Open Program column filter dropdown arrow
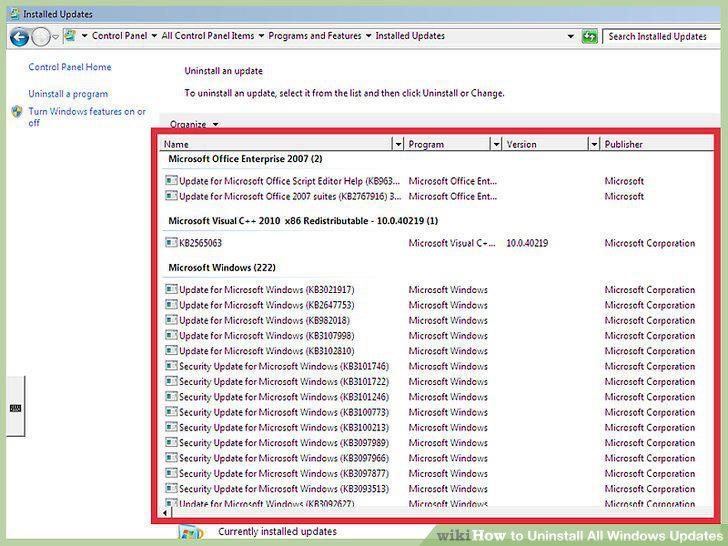Viewport: 728px width, 546px height. (496, 144)
